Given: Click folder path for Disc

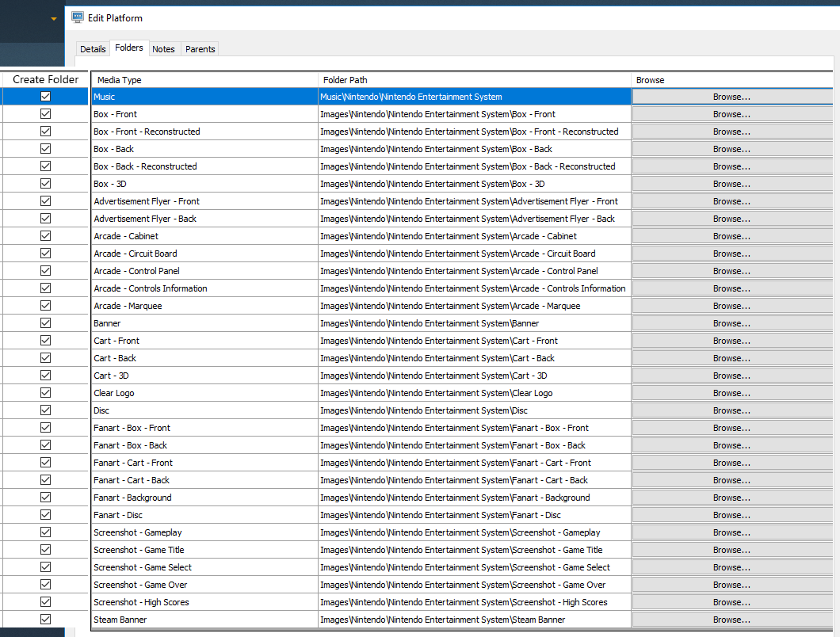Looking at the screenshot, I should click(475, 410).
